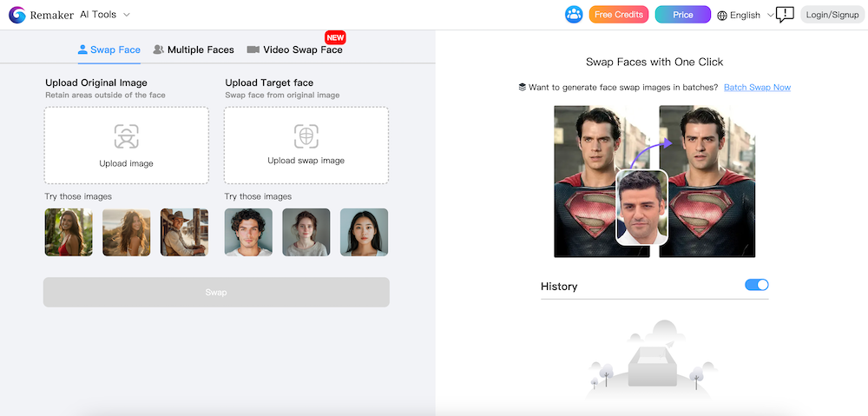This screenshot has width=868, height=416.
Task: Click the Upload image text
Action: (x=126, y=163)
